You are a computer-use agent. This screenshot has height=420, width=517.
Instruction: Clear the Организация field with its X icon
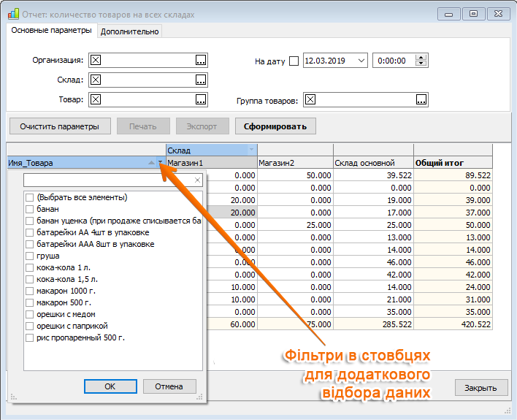click(x=96, y=60)
